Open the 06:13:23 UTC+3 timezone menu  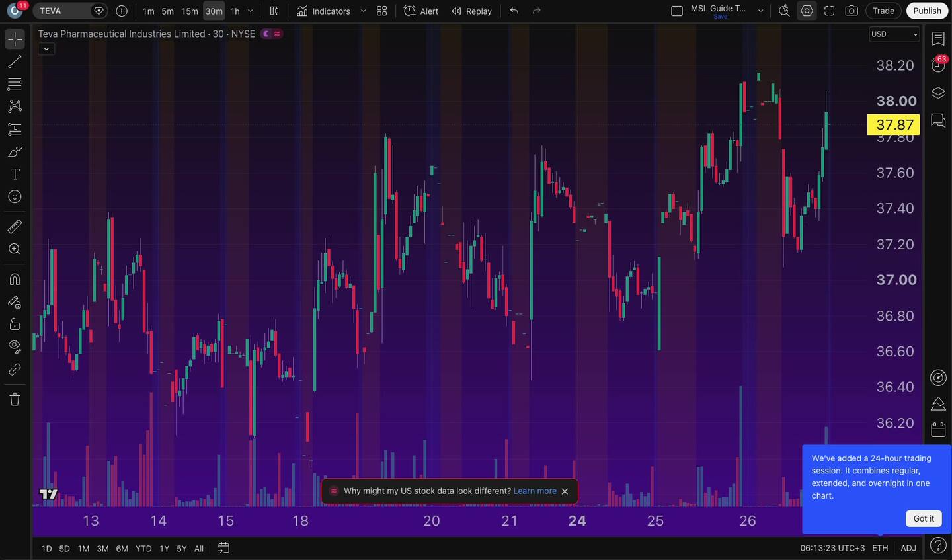(832, 548)
